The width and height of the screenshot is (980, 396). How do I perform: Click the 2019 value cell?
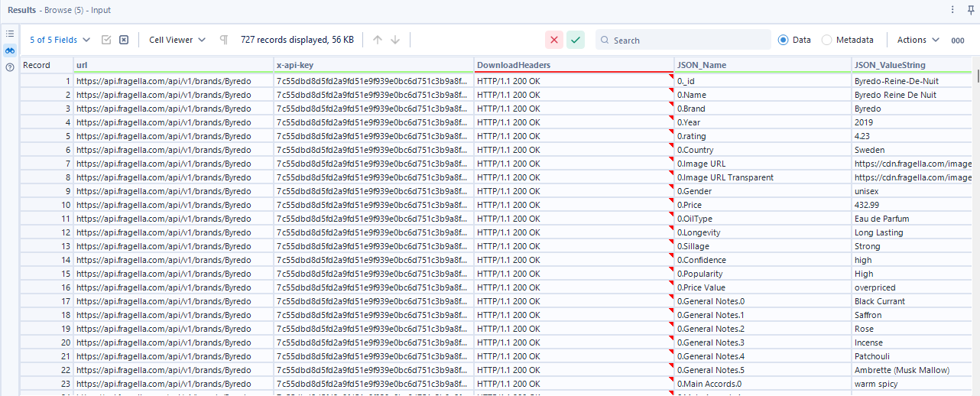tap(912, 122)
